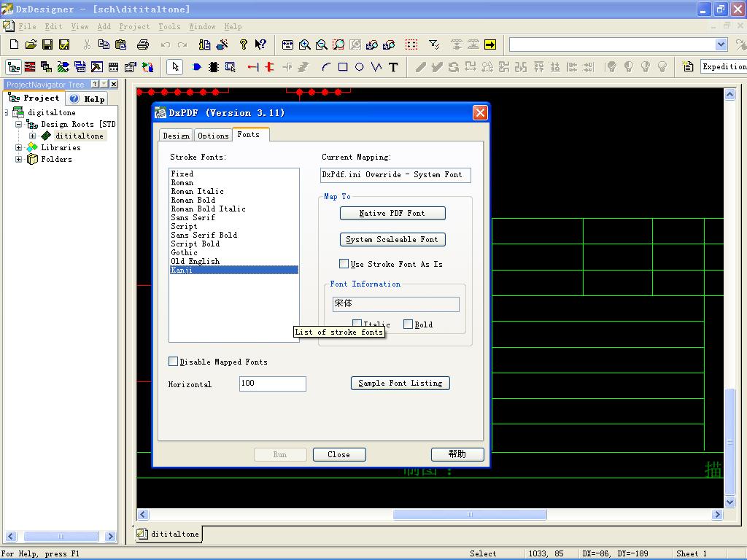This screenshot has height=560, width=747.
Task: Click the yellow arrow toolbar icon
Action: [x=490, y=45]
